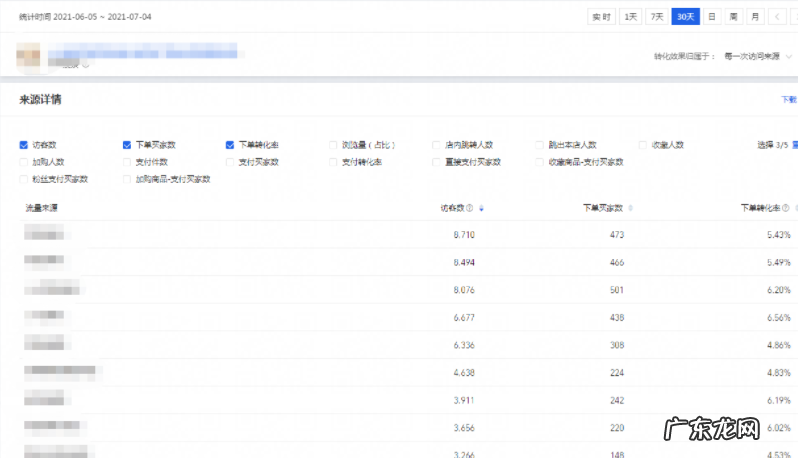
Task: Select the 3,656 visitor count cell
Action: click(x=464, y=428)
